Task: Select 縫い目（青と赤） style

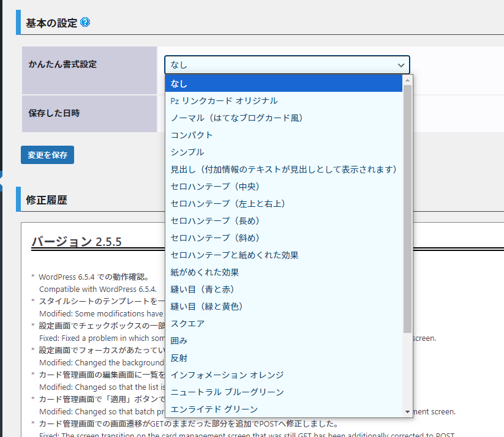Action: tap(202, 289)
